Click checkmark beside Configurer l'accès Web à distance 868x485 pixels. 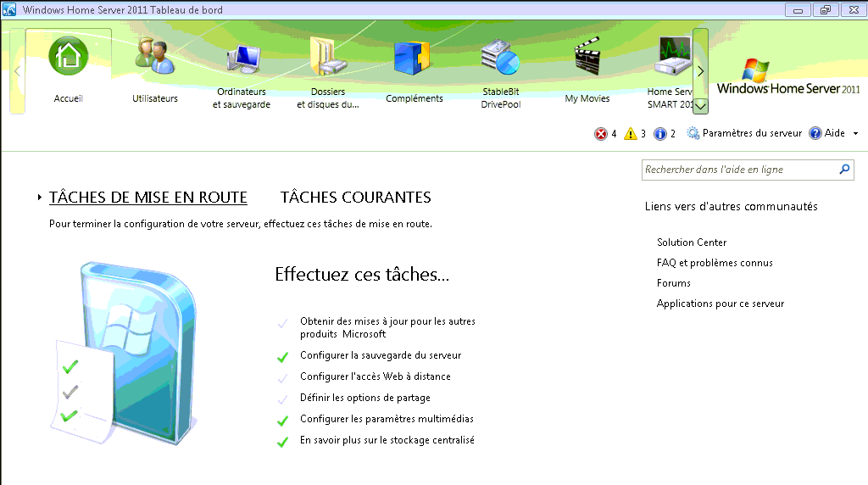click(283, 378)
